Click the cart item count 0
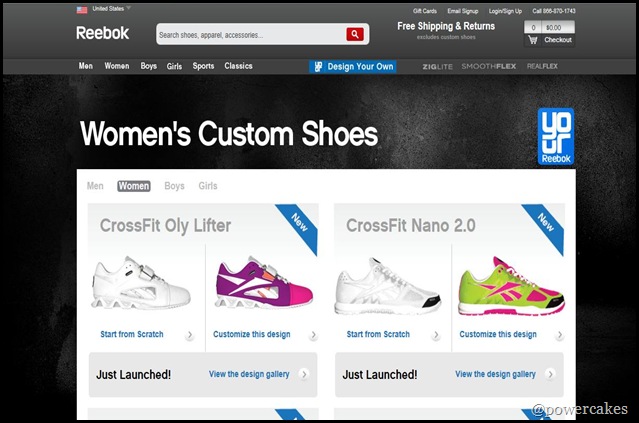Image resolution: width=639 pixels, height=423 pixels. click(533, 28)
